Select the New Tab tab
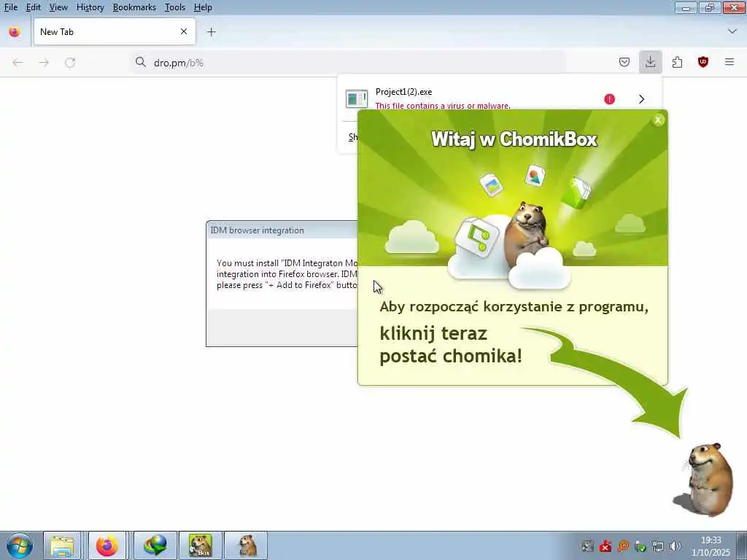 (x=115, y=31)
